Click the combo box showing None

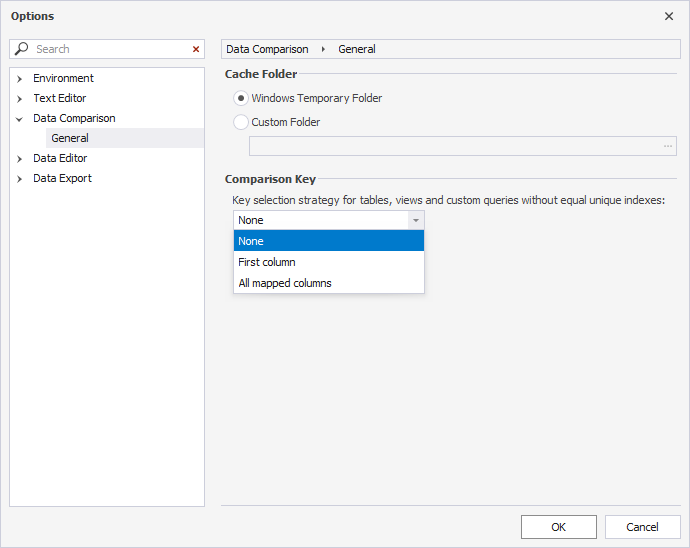coord(329,220)
